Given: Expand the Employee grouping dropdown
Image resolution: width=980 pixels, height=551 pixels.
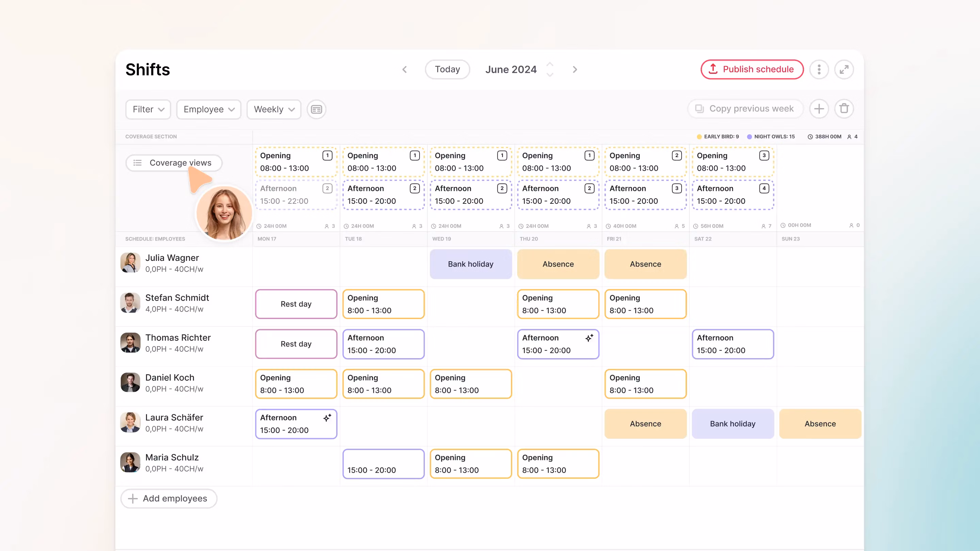Looking at the screenshot, I should (209, 110).
